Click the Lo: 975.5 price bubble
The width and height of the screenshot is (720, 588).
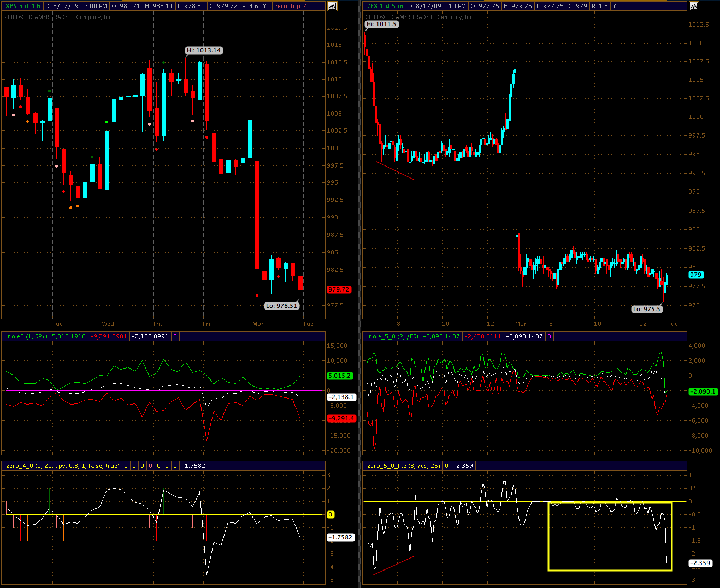[x=647, y=309]
